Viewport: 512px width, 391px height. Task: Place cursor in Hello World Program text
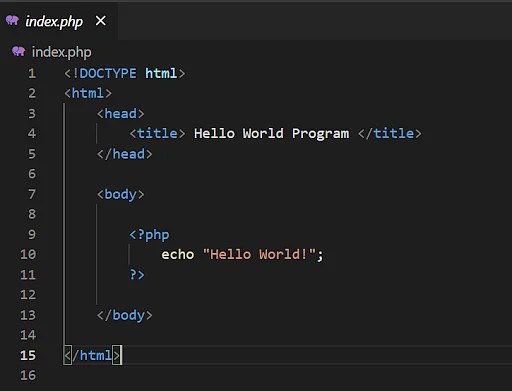tap(272, 134)
